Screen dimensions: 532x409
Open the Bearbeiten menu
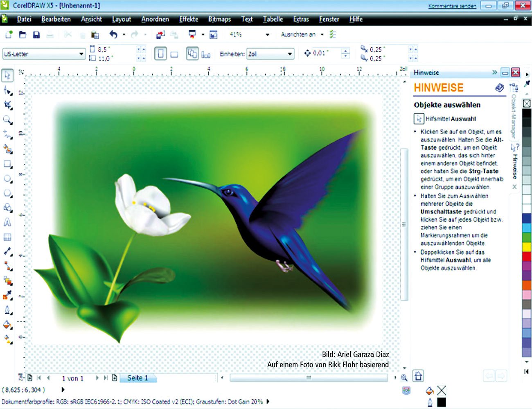[56, 19]
